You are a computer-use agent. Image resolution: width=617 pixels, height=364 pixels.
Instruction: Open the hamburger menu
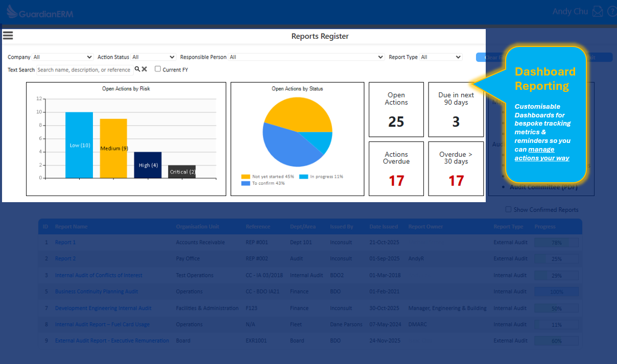click(x=8, y=35)
